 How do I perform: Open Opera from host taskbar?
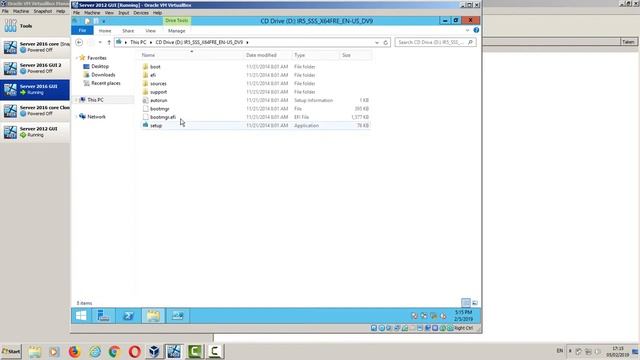[134, 351]
